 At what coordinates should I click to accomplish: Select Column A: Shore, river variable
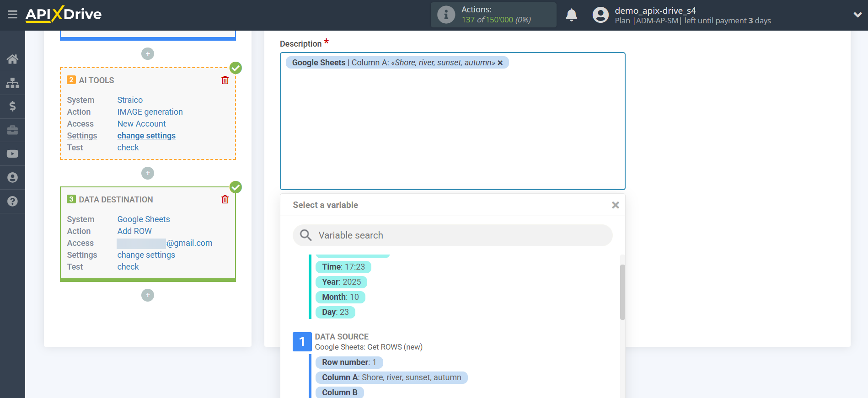click(391, 377)
